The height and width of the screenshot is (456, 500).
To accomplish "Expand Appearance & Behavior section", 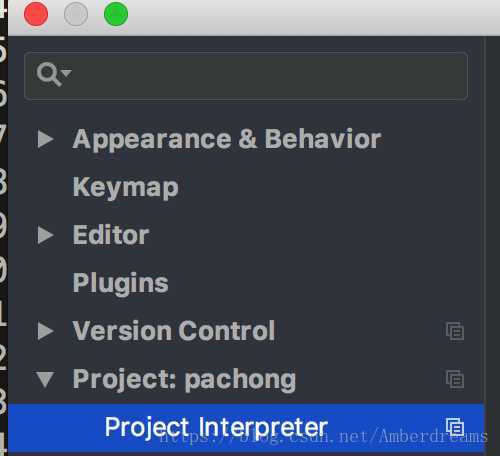I will [46, 139].
